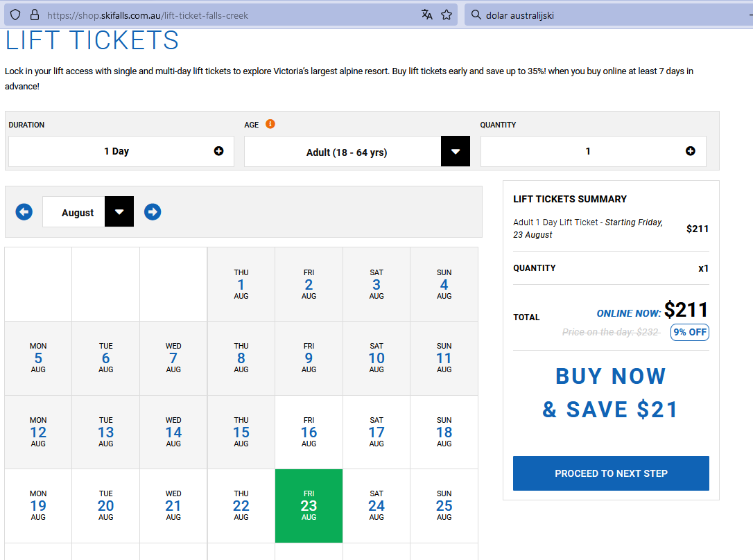Go to previous month arrow
This screenshot has width=753, height=560.
tap(24, 211)
